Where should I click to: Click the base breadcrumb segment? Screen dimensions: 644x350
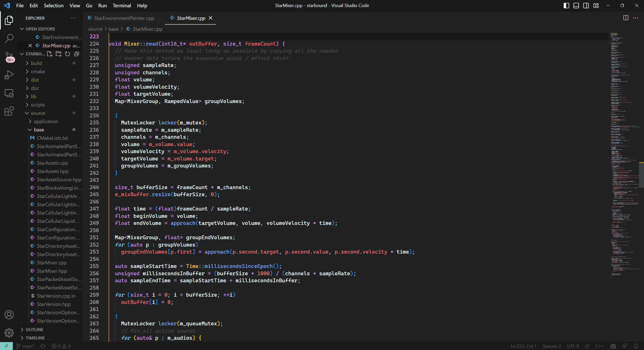tap(114, 29)
